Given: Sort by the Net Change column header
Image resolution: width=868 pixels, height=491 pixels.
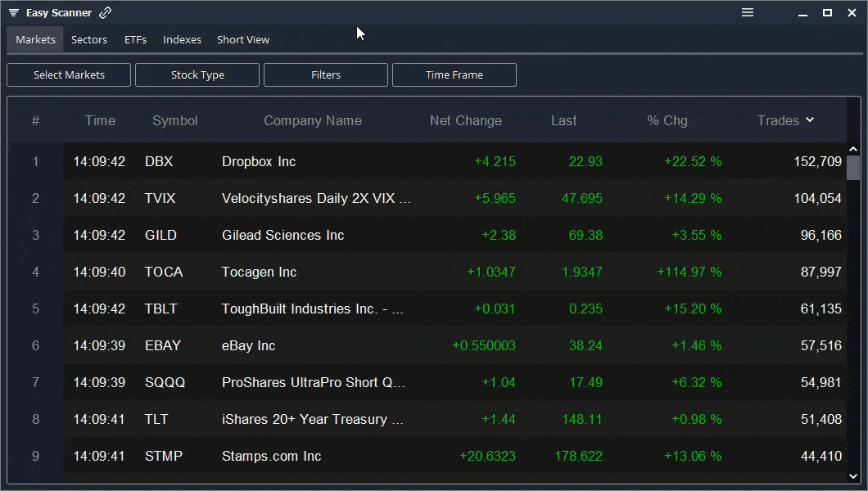Looking at the screenshot, I should click(x=466, y=119).
